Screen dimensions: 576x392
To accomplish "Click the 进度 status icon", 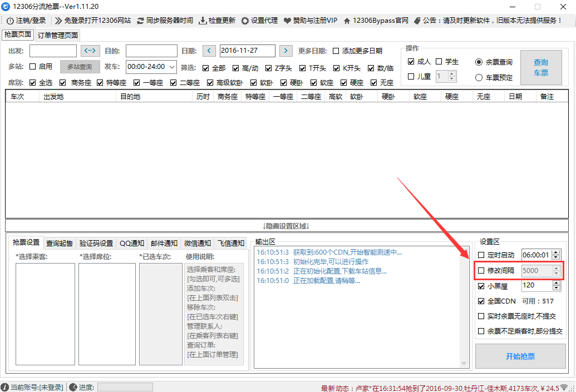I will 73,387.
